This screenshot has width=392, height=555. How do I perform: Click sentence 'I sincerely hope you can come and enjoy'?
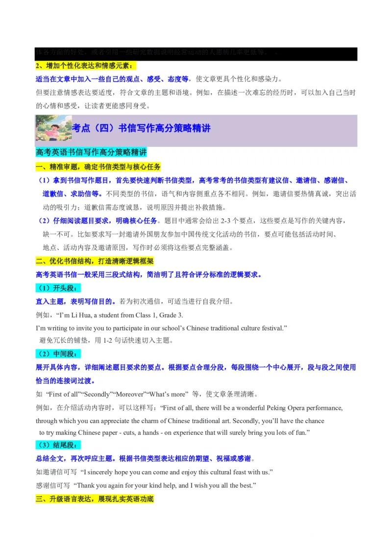click(177, 472)
